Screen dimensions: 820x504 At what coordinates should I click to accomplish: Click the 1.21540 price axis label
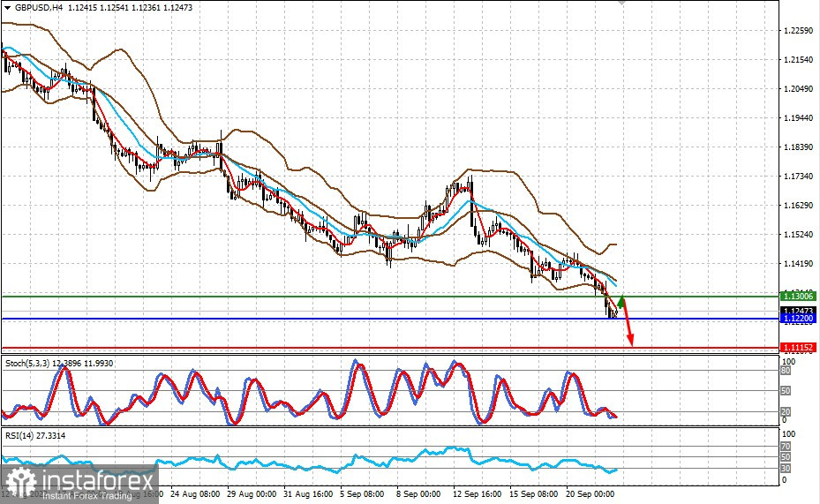click(799, 60)
